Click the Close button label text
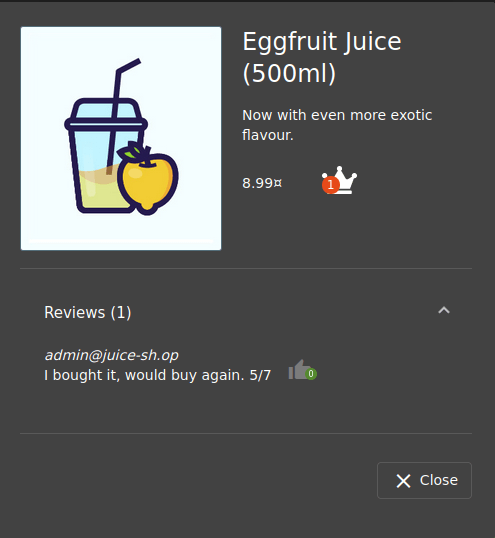 point(439,480)
